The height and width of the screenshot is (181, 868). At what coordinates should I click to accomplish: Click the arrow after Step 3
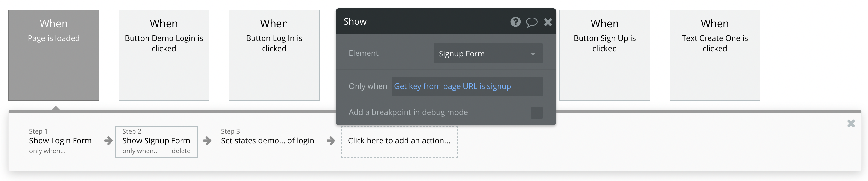pos(331,140)
